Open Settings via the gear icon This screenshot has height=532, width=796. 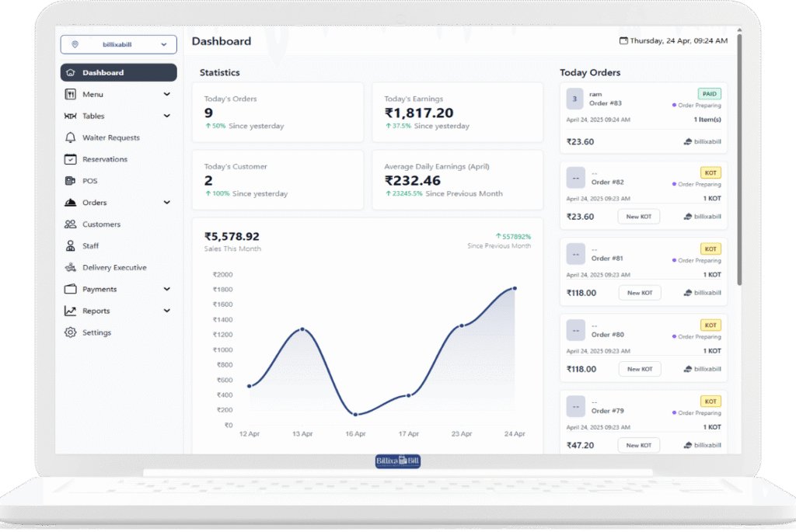(x=71, y=332)
